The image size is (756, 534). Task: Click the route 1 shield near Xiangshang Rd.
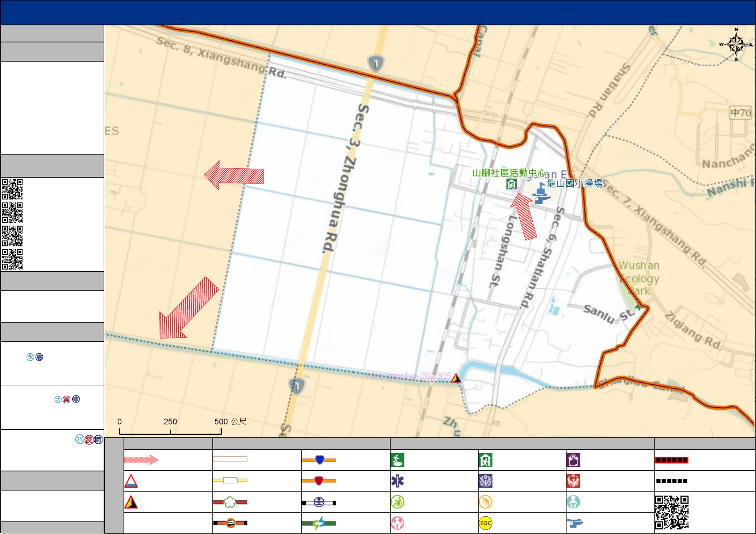click(x=376, y=64)
